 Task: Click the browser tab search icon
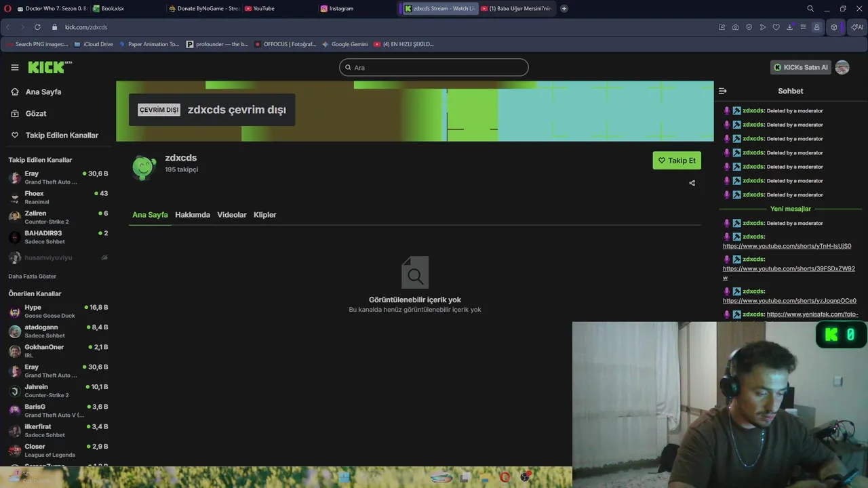click(810, 9)
